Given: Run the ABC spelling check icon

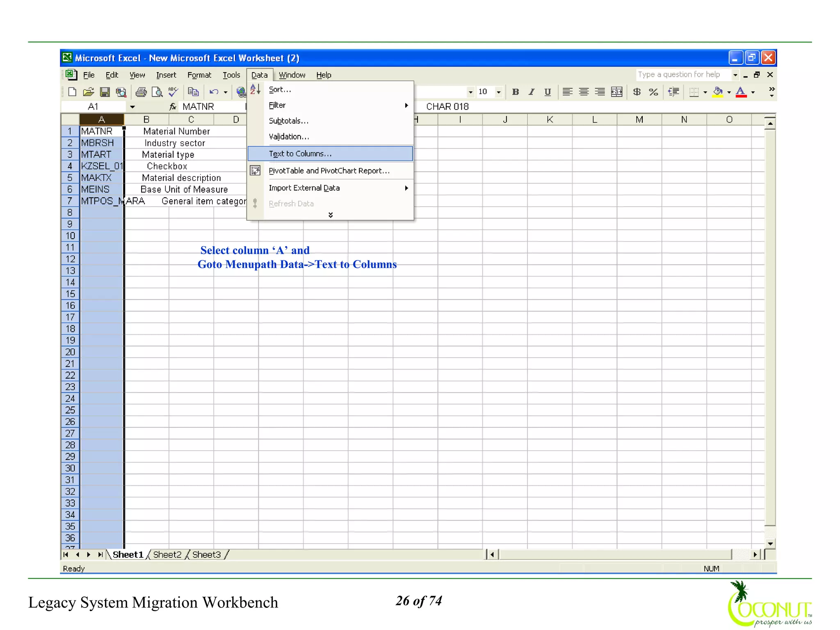Looking at the screenshot, I should tap(173, 92).
